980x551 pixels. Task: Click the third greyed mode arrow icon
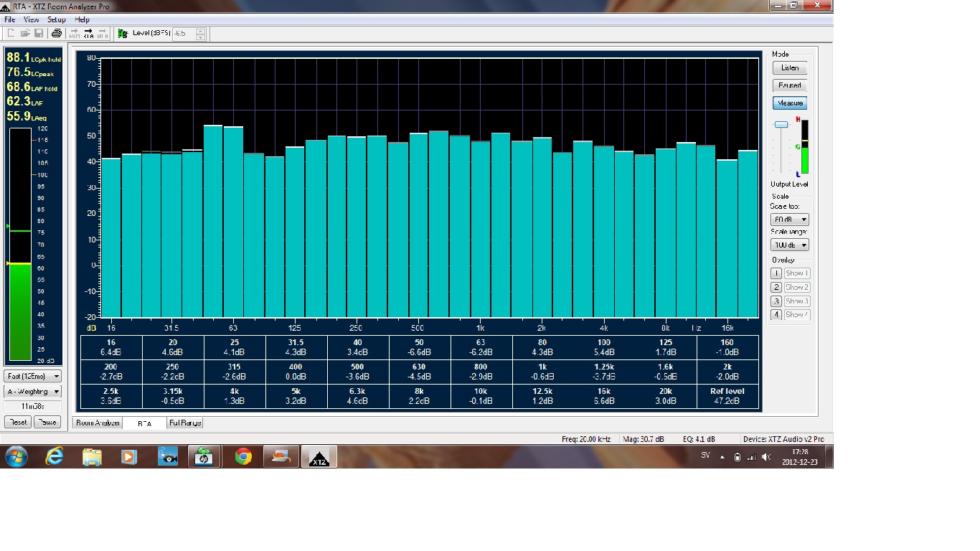(x=103, y=34)
